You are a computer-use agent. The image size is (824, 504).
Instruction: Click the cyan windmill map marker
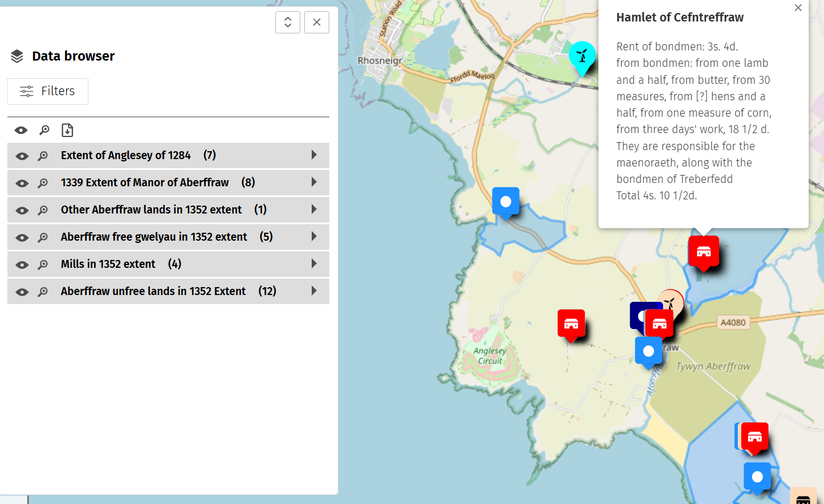click(x=582, y=56)
